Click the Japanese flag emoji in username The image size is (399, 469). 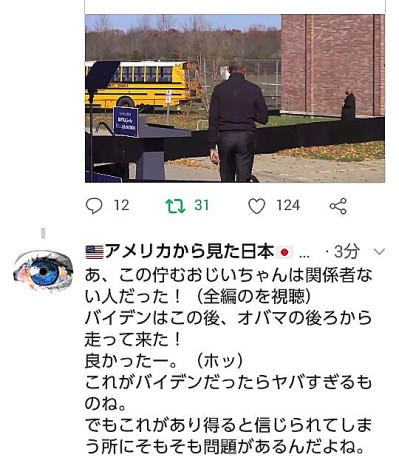284,252
